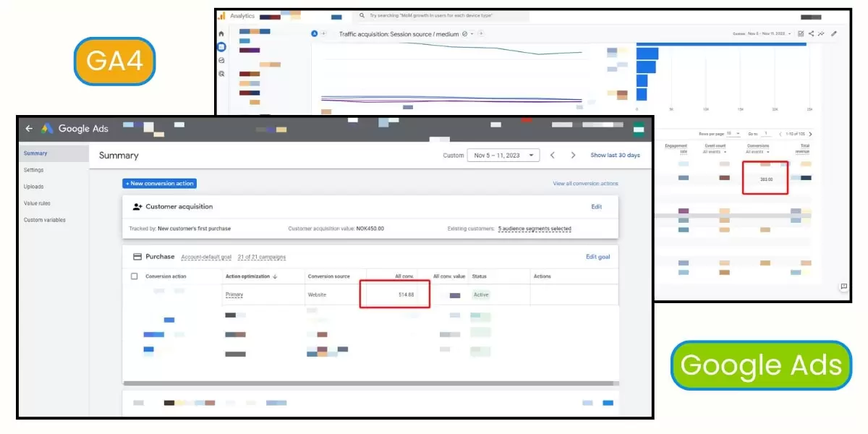Open Uploads in the Google Ads sidebar
This screenshot has width=868, height=434.
pos(33,187)
